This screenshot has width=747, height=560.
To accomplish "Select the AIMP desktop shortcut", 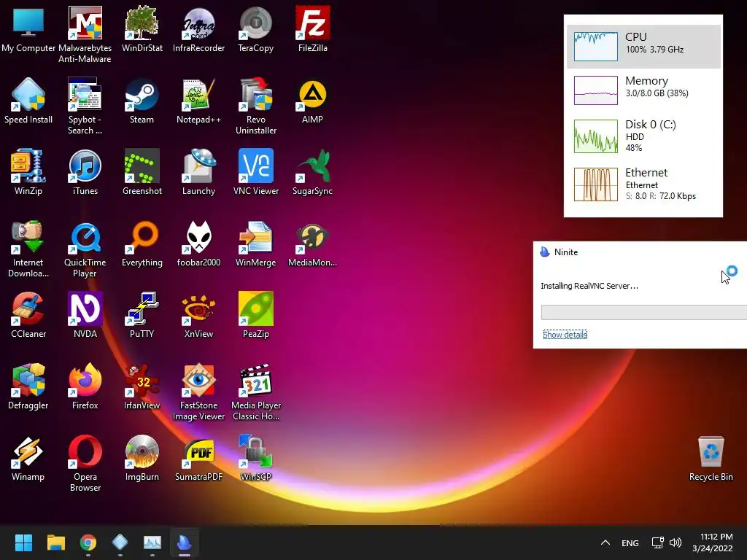I will click(312, 100).
